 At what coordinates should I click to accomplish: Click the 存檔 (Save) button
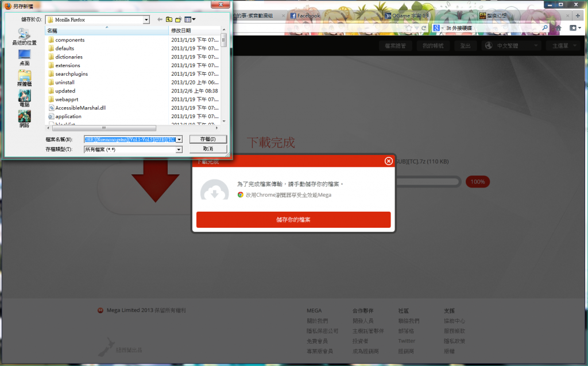click(x=208, y=139)
